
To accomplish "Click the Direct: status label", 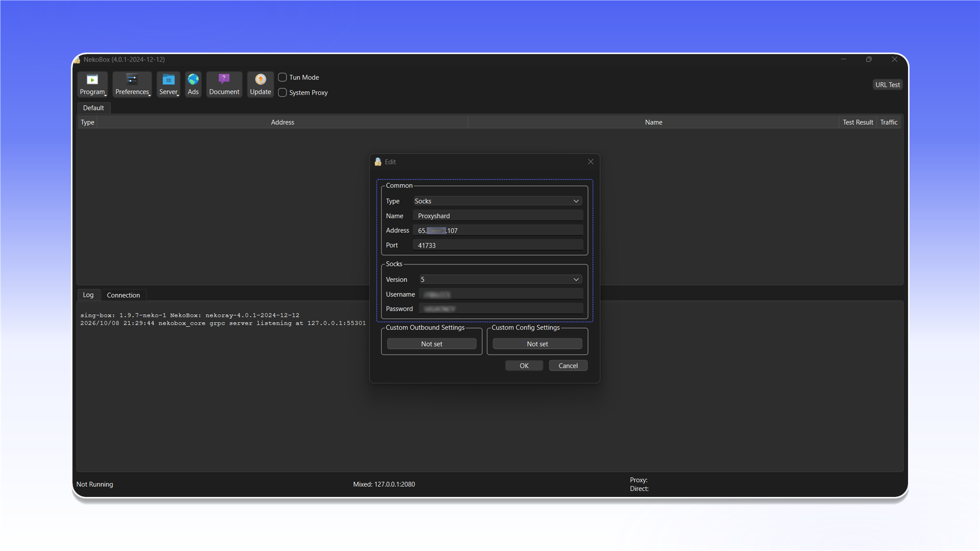I will tap(639, 489).
